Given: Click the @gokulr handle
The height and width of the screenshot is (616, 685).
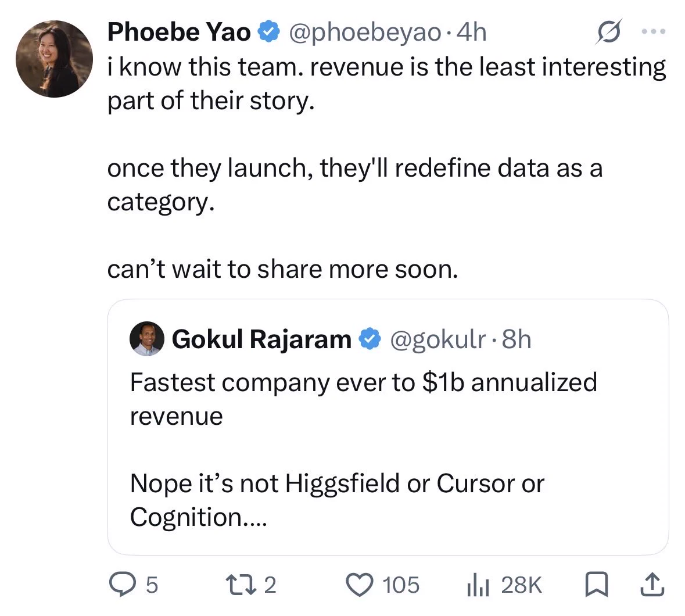Looking at the screenshot, I should coord(437,339).
